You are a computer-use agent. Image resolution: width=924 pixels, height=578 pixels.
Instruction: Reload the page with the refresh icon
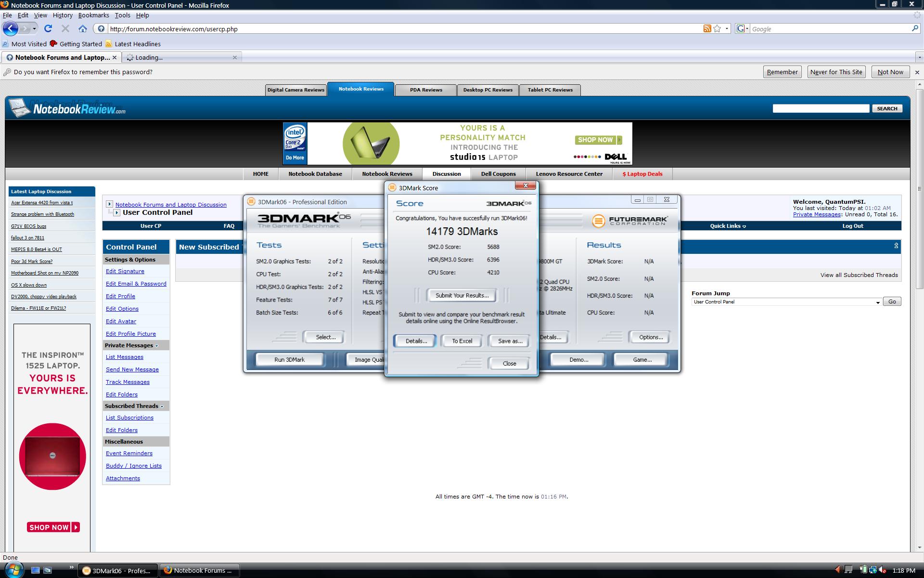point(48,29)
